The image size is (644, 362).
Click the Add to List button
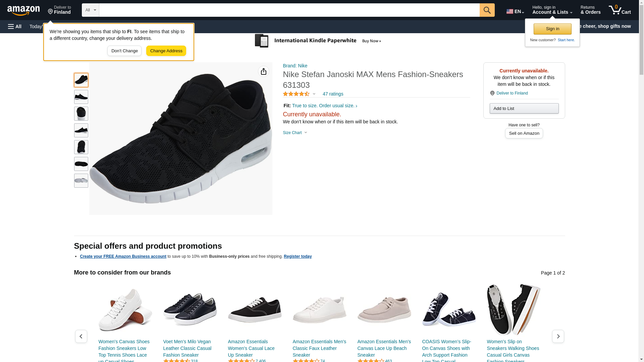(x=524, y=108)
